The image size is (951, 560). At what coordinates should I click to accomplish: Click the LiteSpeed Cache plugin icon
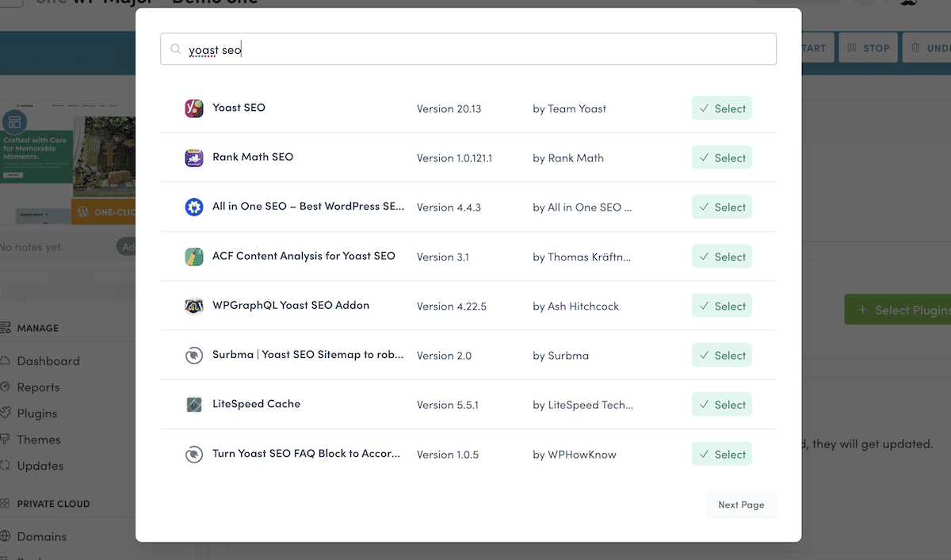(194, 404)
